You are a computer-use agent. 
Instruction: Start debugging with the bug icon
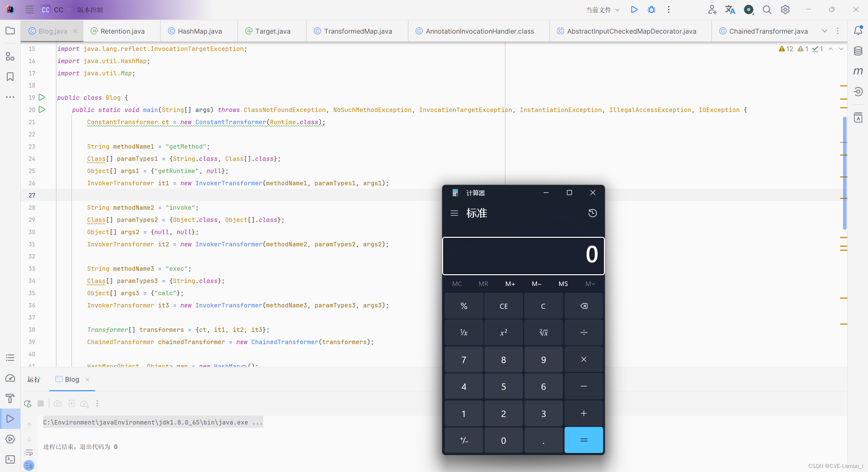click(651, 10)
